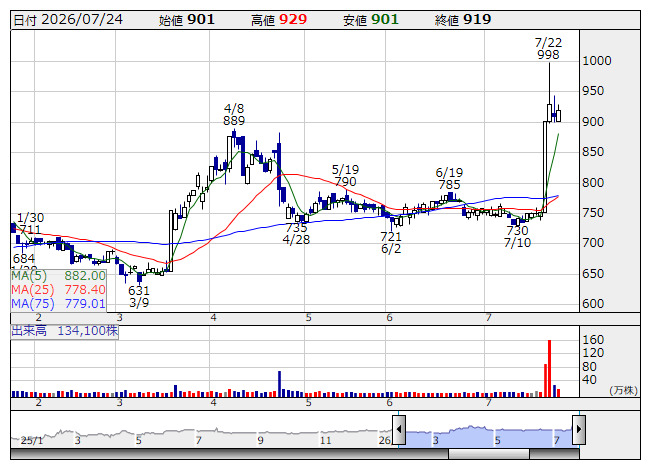Click the MA(5) 882.00 legend entry
The image size is (653, 470).
[58, 276]
